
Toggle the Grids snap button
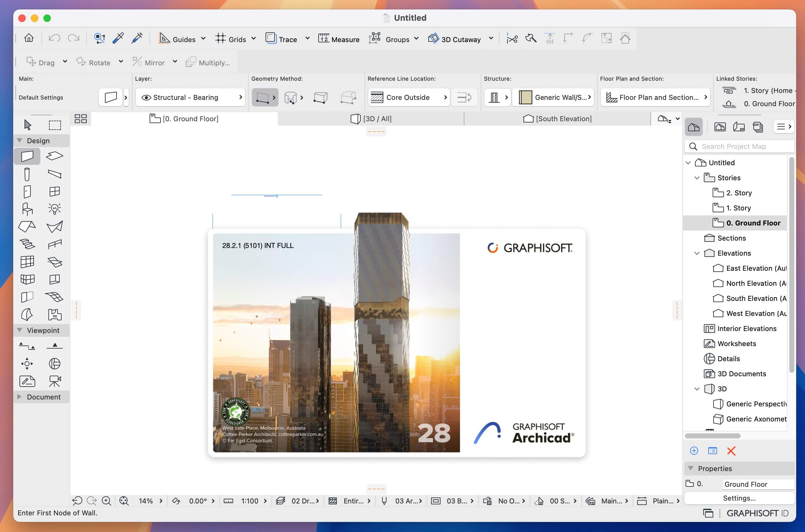[x=230, y=39]
